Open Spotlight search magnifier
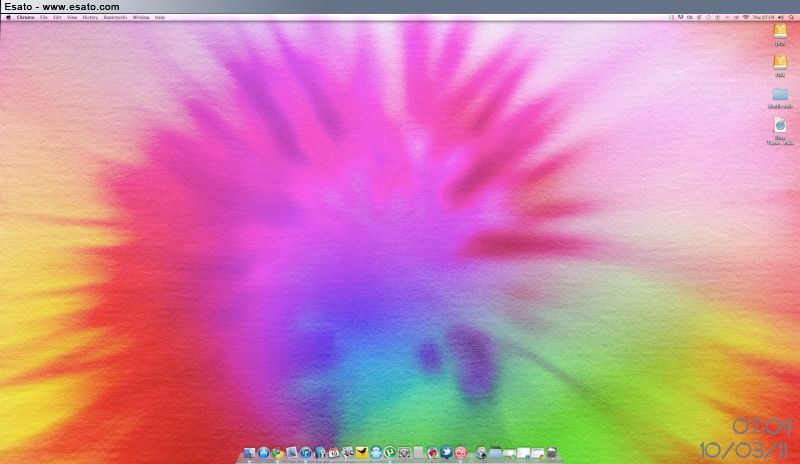The image size is (800, 464). 791,18
